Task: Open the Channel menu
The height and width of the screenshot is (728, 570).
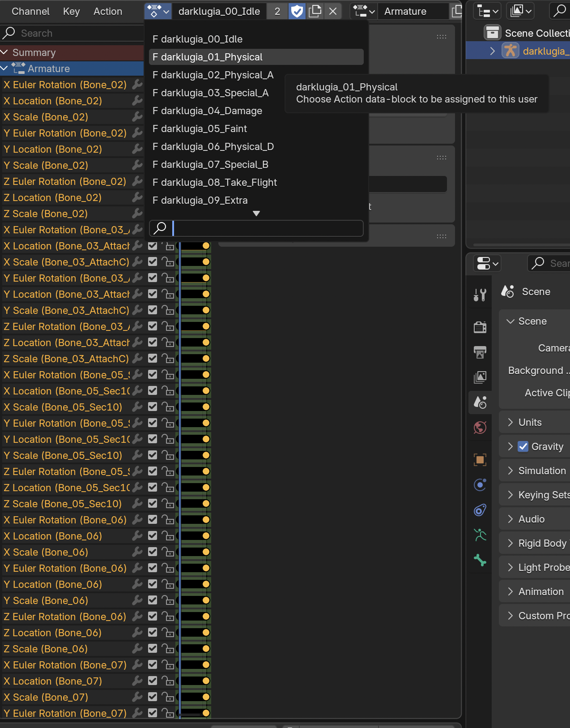Action: click(x=30, y=11)
